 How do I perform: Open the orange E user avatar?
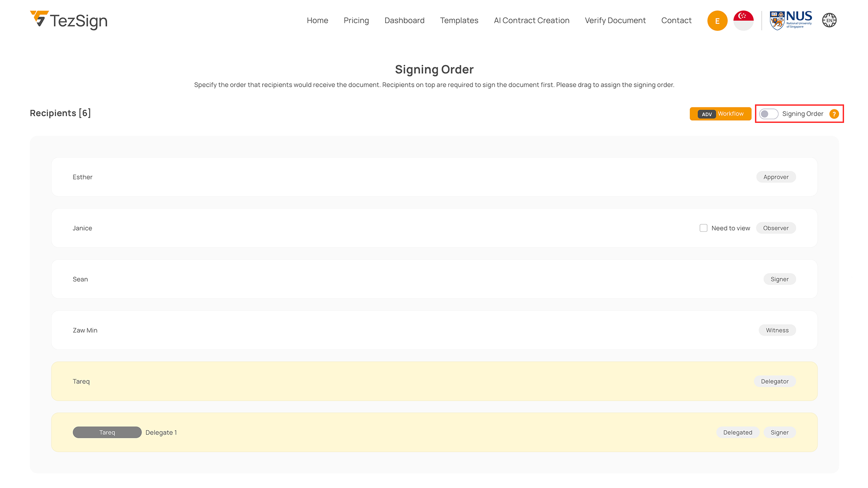coord(717,21)
